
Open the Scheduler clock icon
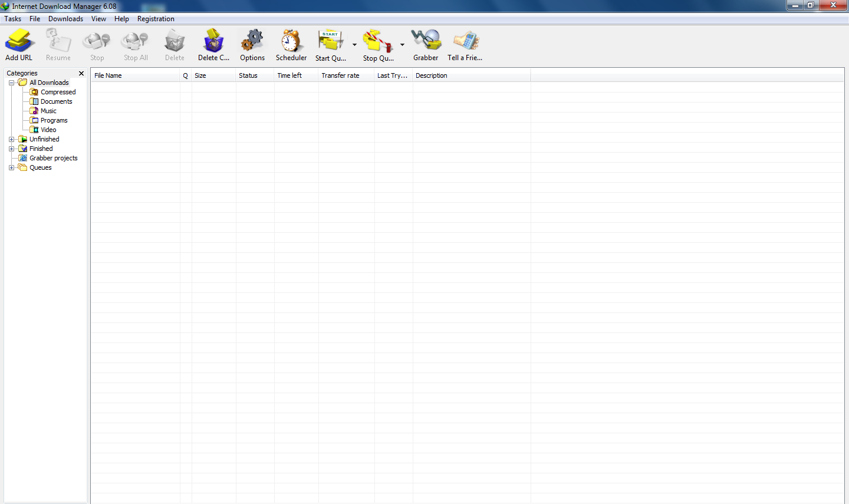point(291,41)
